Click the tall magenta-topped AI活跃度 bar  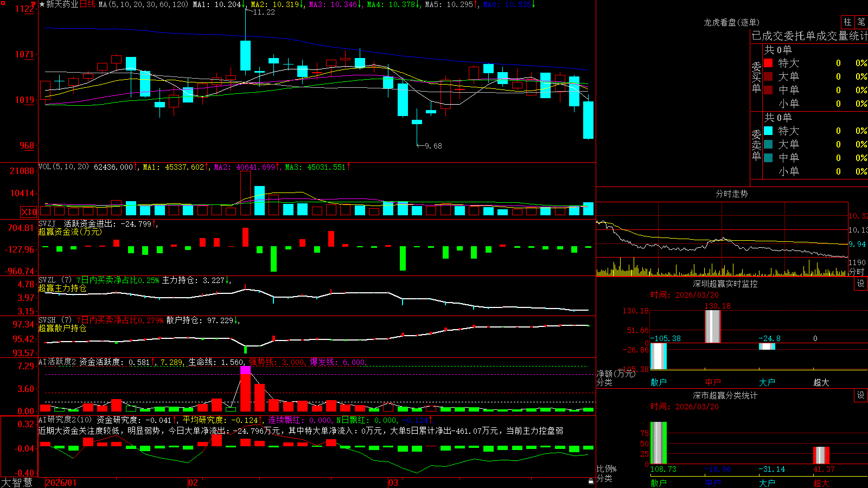[245, 389]
